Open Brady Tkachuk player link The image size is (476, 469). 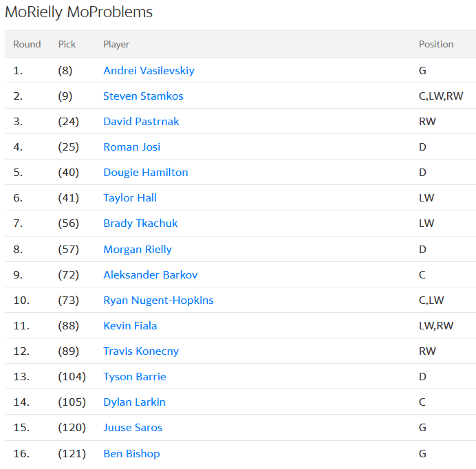pyautogui.click(x=140, y=223)
